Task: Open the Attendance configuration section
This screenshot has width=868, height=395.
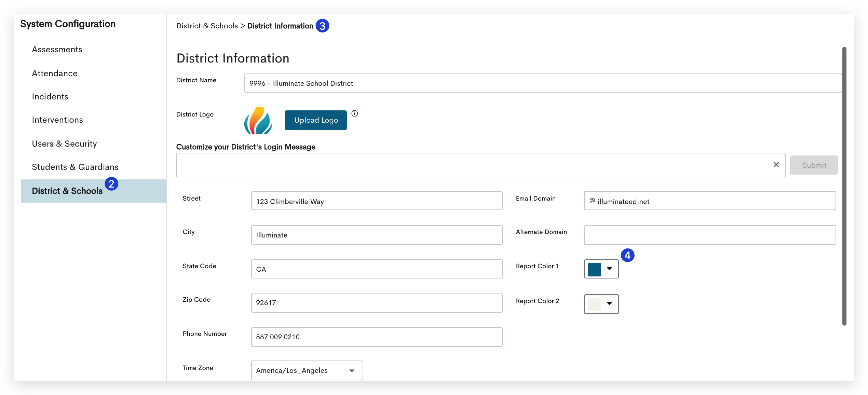Action: [55, 73]
